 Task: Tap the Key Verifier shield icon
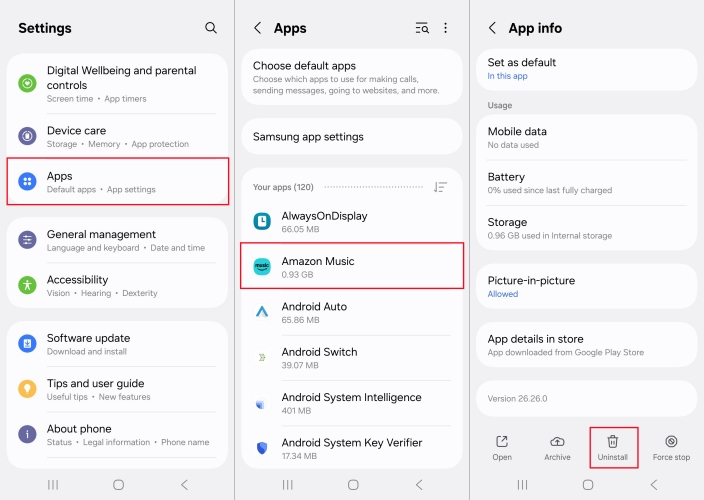262,447
